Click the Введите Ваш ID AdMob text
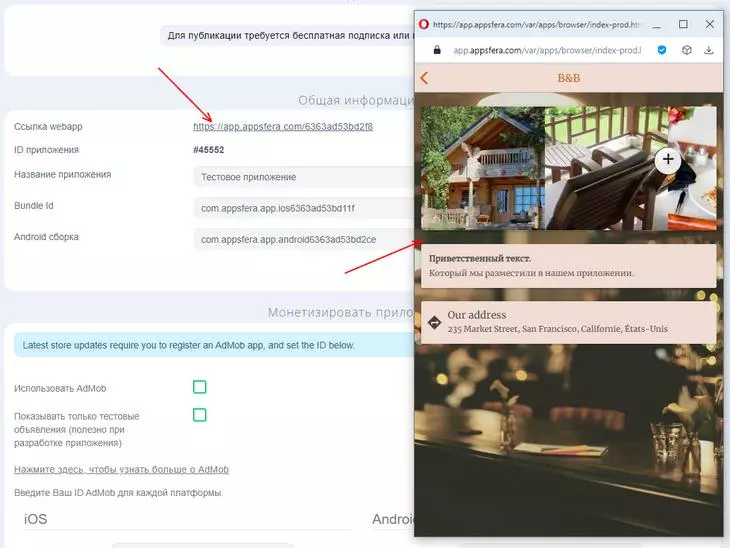The width and height of the screenshot is (730, 548). pyautogui.click(x=118, y=493)
